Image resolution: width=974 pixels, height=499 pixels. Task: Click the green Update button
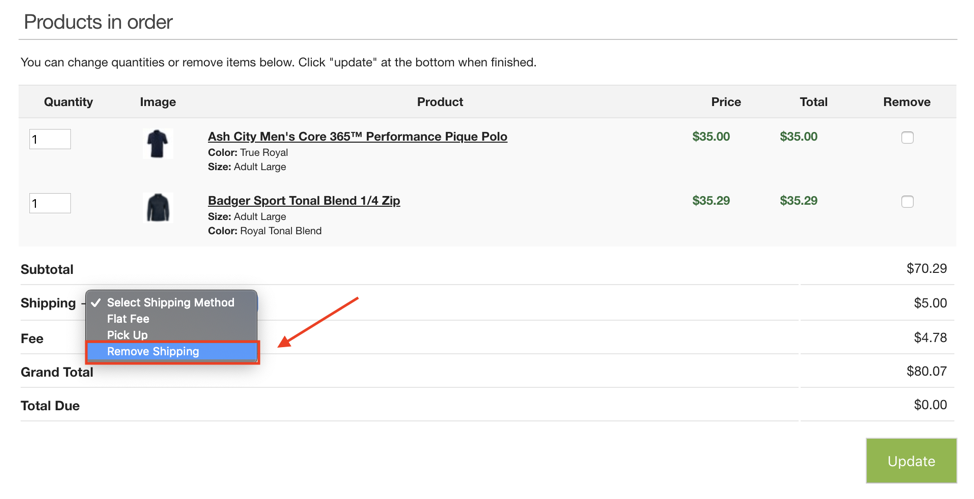[x=911, y=460]
